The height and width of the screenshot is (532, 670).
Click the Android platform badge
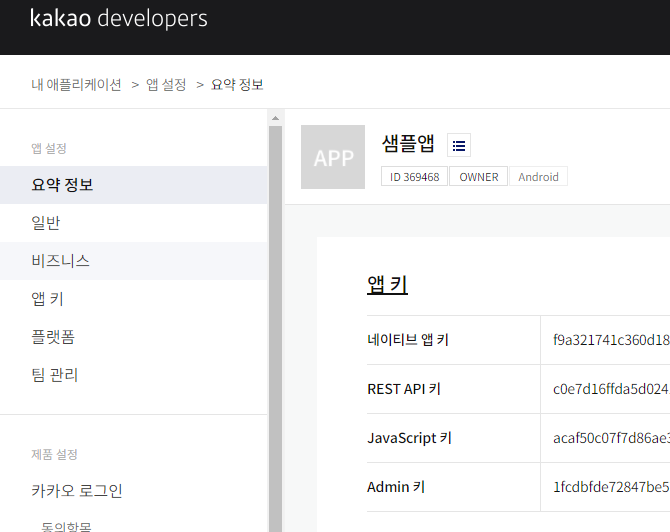coord(538,176)
